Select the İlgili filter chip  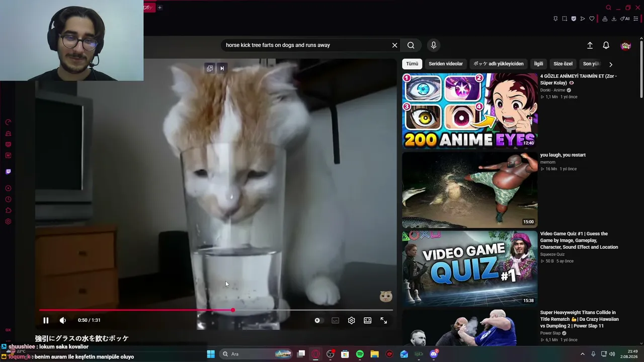coord(539,64)
